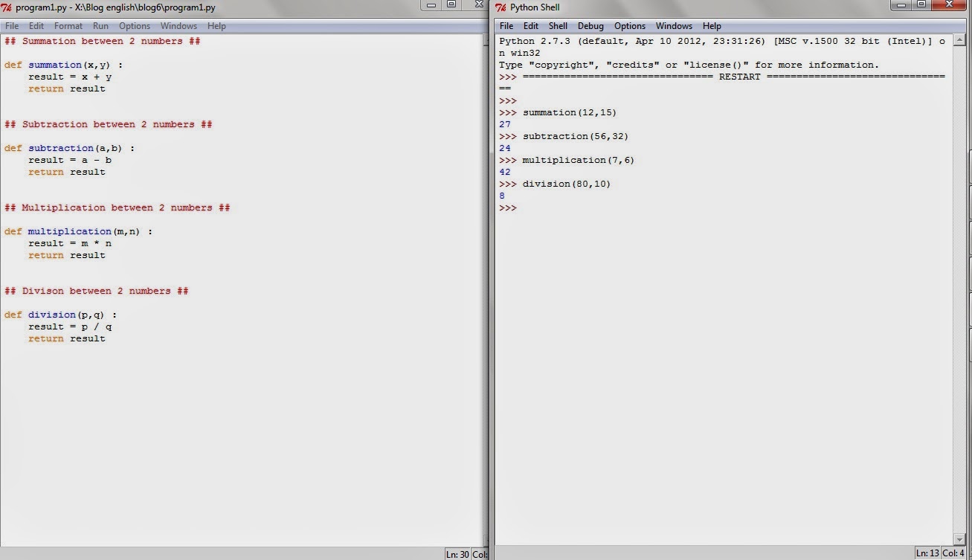972x560 pixels.
Task: Open the Format menu in the editor
Action: pyautogui.click(x=68, y=25)
